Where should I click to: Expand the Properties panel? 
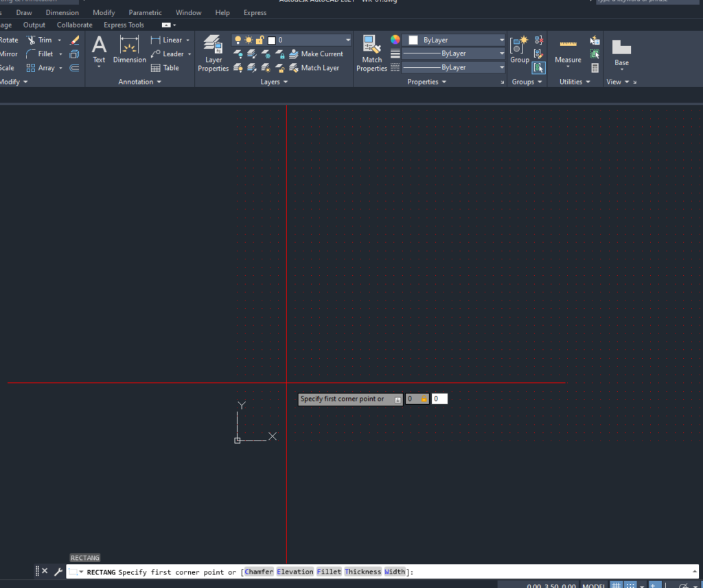click(426, 82)
